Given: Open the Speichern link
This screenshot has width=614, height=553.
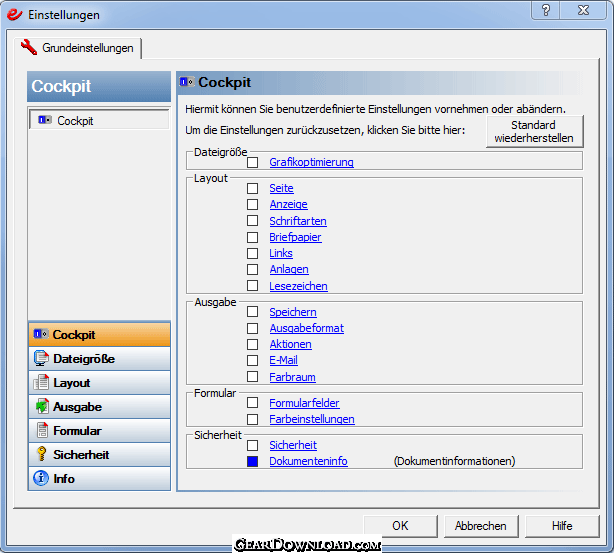Looking at the screenshot, I should point(293,312).
